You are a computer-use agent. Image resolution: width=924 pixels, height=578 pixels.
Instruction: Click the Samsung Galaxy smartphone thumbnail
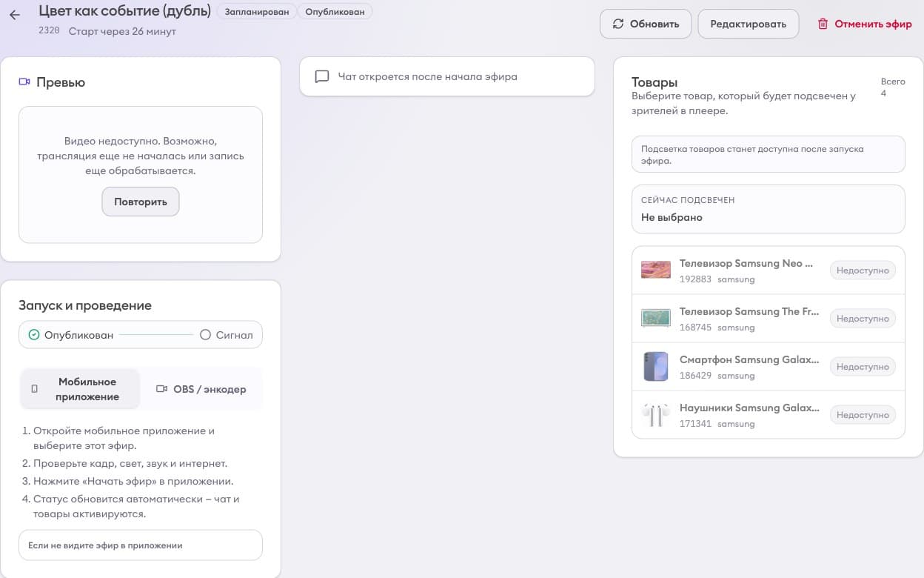(655, 366)
